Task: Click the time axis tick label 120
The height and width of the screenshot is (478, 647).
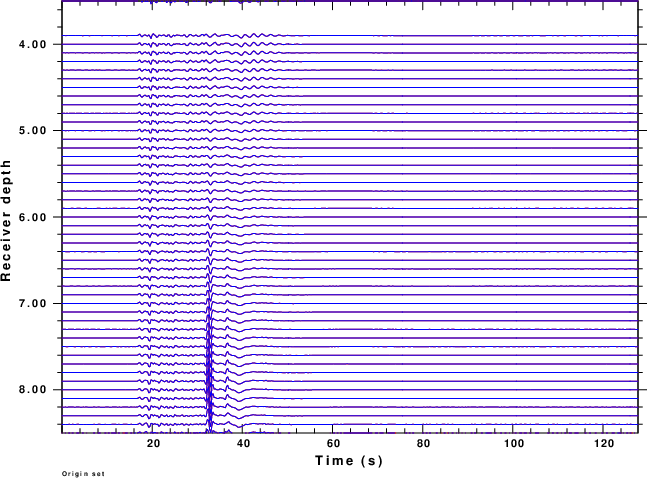Action: (x=603, y=444)
